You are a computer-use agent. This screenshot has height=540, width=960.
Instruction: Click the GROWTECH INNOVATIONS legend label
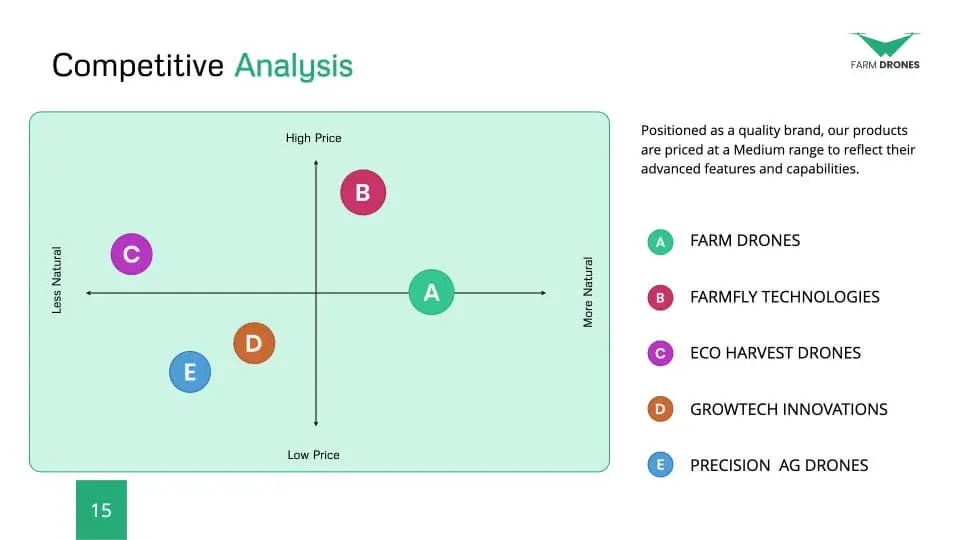pyautogui.click(x=789, y=409)
